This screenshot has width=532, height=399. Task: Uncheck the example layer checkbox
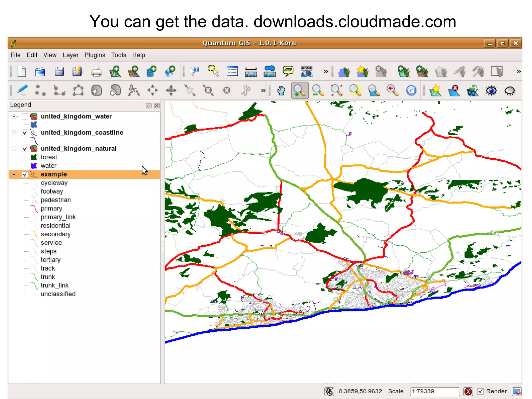pos(25,174)
